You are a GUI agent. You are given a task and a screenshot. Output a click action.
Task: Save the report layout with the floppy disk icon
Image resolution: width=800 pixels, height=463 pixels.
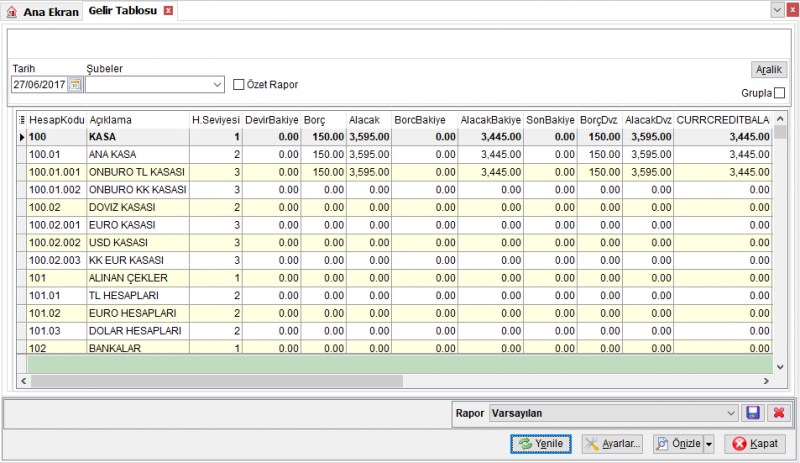point(753,413)
